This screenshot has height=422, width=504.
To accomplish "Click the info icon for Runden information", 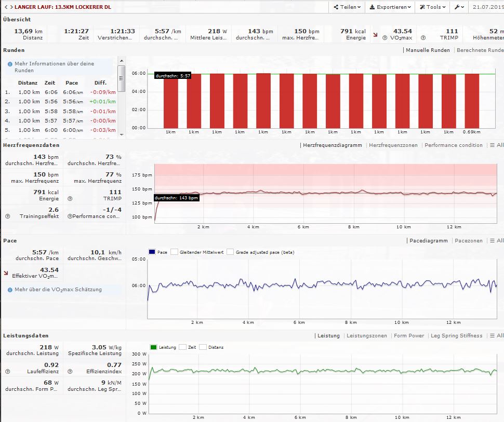I will 10,64.
